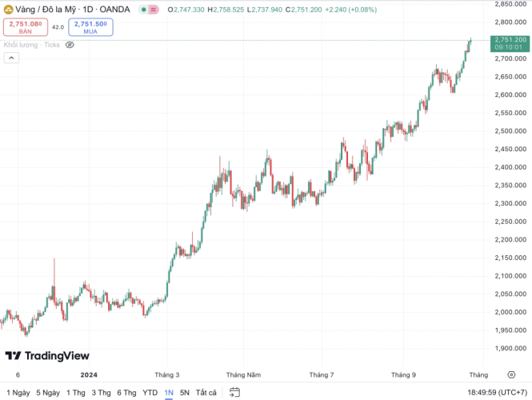Screen dimensions: 532x400
Task: Select the 1 Ngày time range
Action: click(18, 393)
